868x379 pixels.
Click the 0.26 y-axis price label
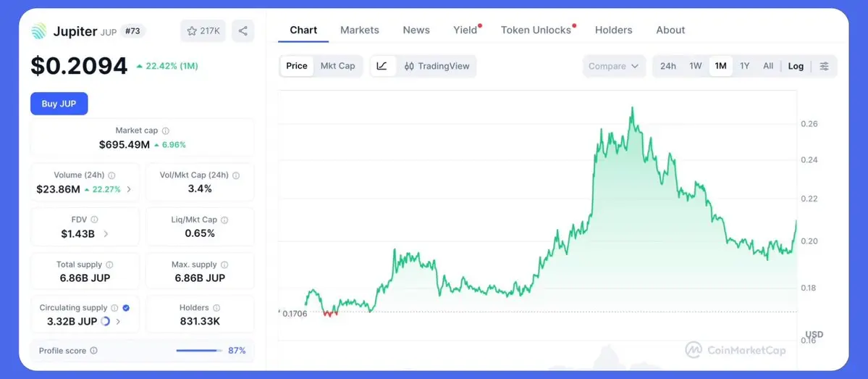[809, 124]
